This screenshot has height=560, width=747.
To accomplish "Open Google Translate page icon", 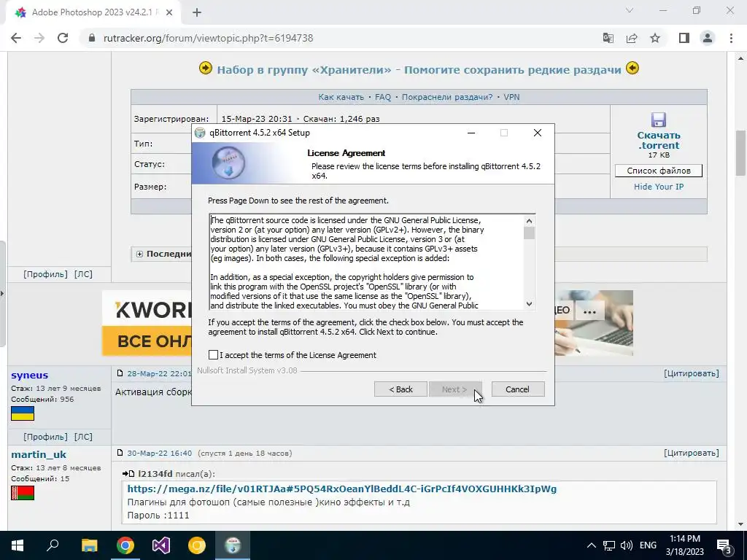I will [608, 38].
